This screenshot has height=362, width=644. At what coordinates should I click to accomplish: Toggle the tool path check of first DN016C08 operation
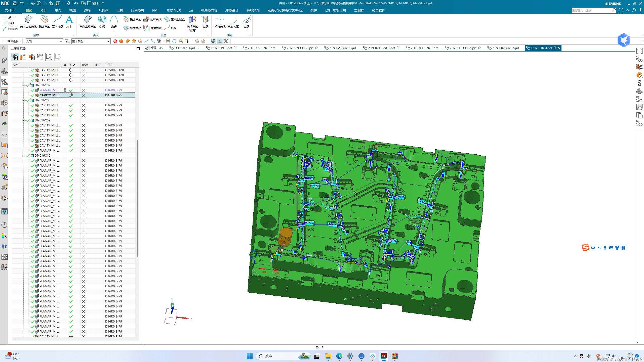pos(71,105)
